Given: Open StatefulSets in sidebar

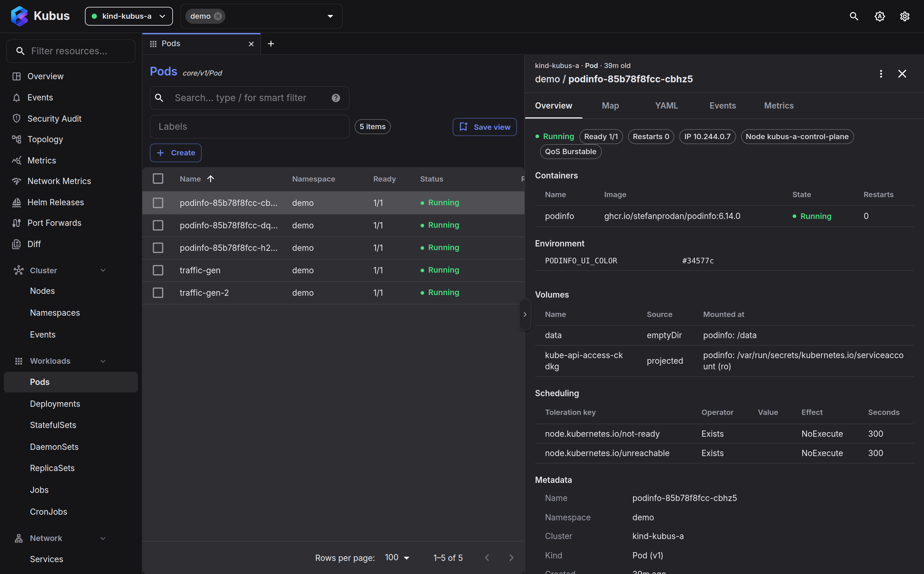Looking at the screenshot, I should point(71,425).
